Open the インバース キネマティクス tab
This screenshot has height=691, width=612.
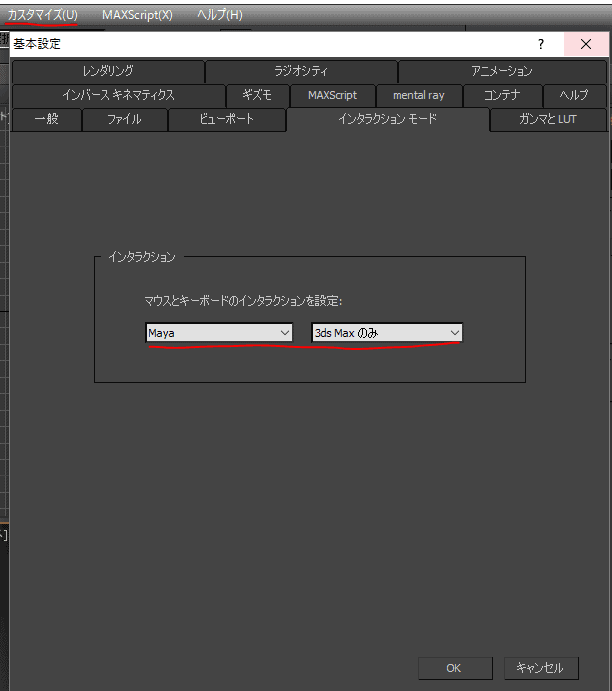pyautogui.click(x=118, y=95)
